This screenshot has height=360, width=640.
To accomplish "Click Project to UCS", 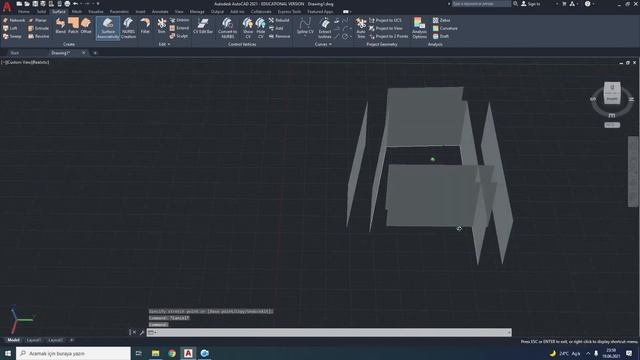I will tap(386, 20).
